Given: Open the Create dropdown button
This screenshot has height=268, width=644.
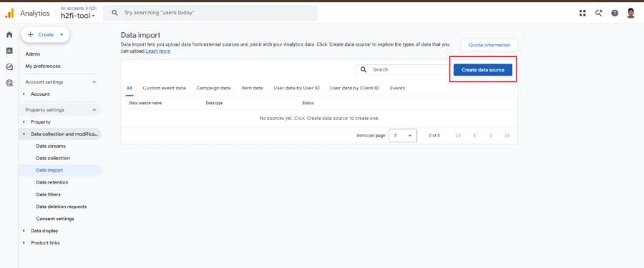Looking at the screenshot, I should coord(46,35).
